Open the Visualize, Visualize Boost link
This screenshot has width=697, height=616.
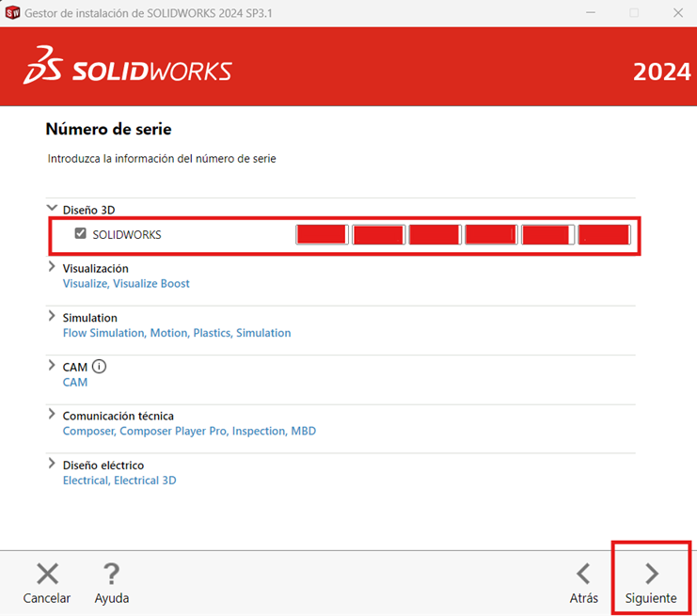tap(126, 284)
